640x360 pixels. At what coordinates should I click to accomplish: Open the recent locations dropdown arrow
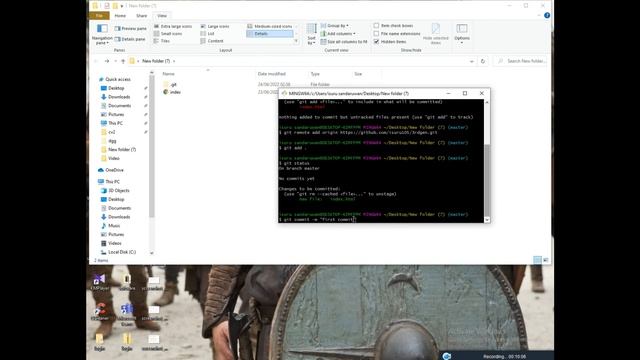coord(116,61)
